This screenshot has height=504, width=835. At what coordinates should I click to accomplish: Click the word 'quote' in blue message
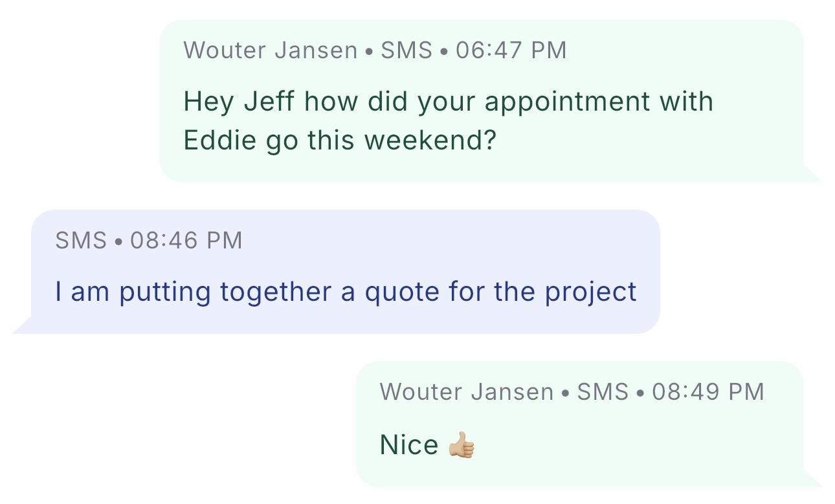(395, 292)
